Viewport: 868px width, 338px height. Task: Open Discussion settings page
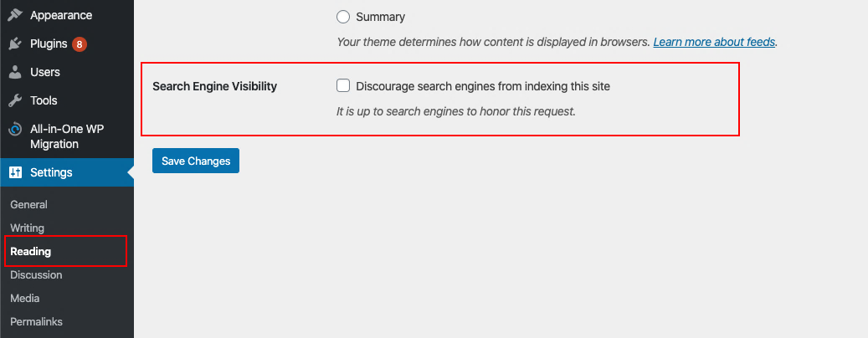pos(36,275)
